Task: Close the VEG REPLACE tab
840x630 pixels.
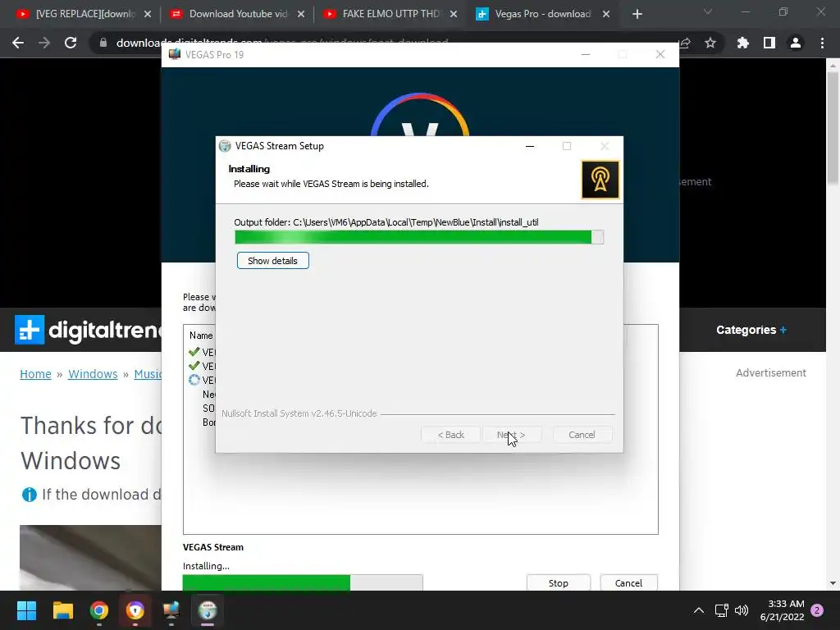Action: 148,14
